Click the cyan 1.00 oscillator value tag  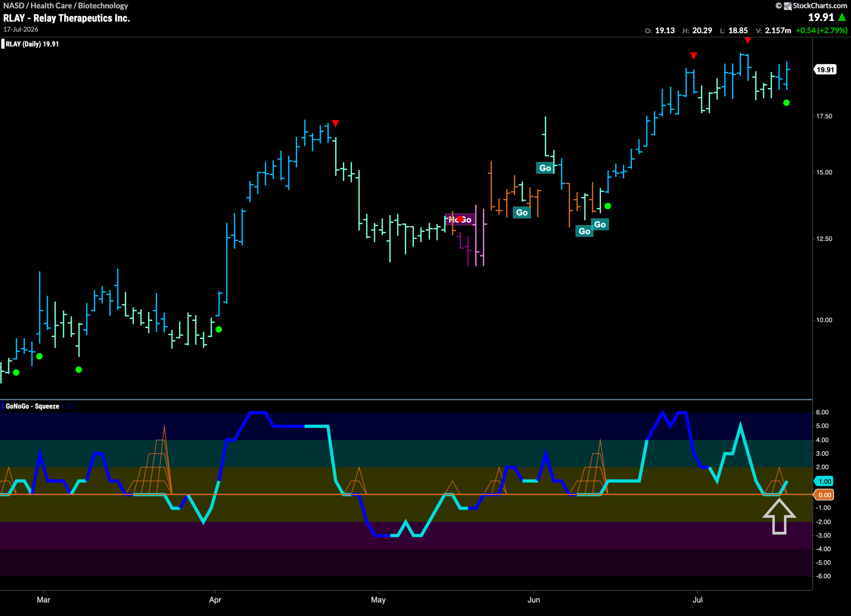click(x=824, y=481)
